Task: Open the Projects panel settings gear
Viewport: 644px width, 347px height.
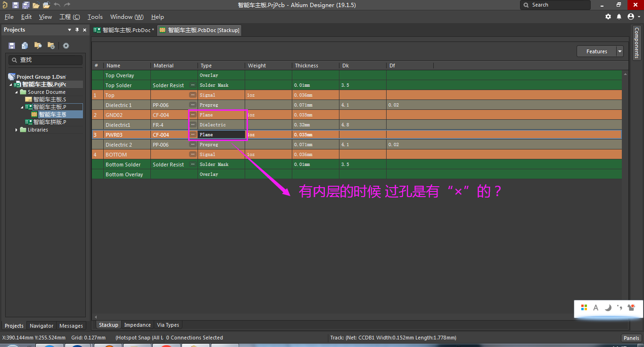Action: (x=66, y=46)
